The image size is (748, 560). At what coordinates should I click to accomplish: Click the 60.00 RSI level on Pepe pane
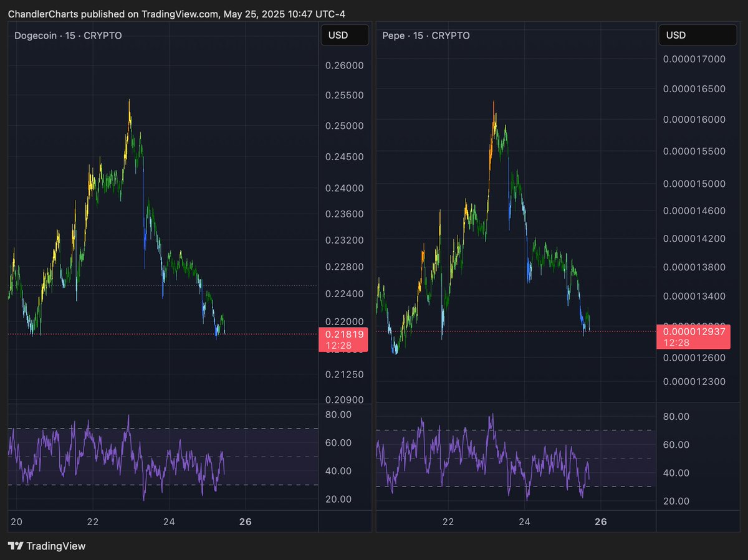tap(676, 445)
